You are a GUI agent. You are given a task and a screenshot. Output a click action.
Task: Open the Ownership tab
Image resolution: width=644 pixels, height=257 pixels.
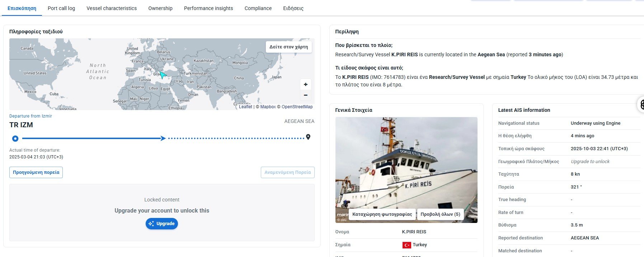click(x=160, y=8)
